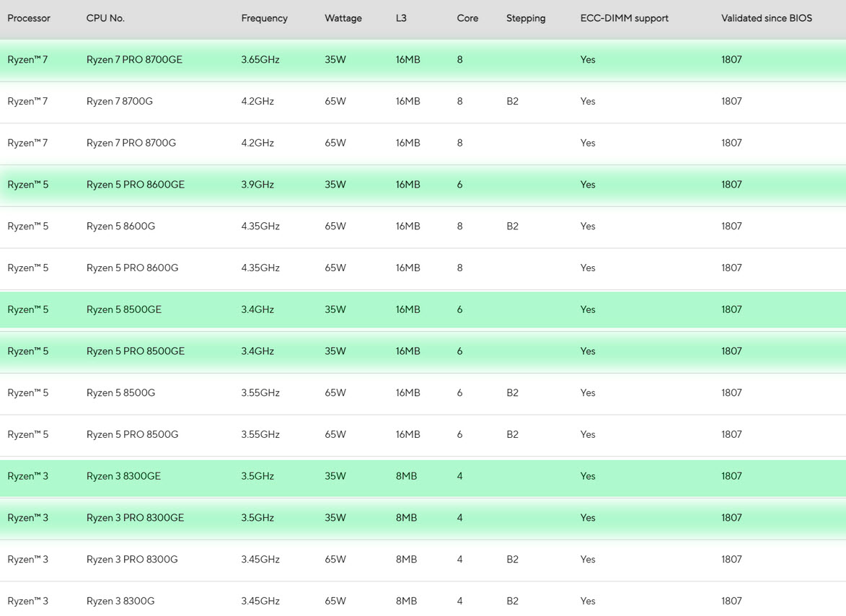The image size is (846, 616).
Task: Click the Ryzen 5 PRO 8500G CPU name
Action: (132, 435)
